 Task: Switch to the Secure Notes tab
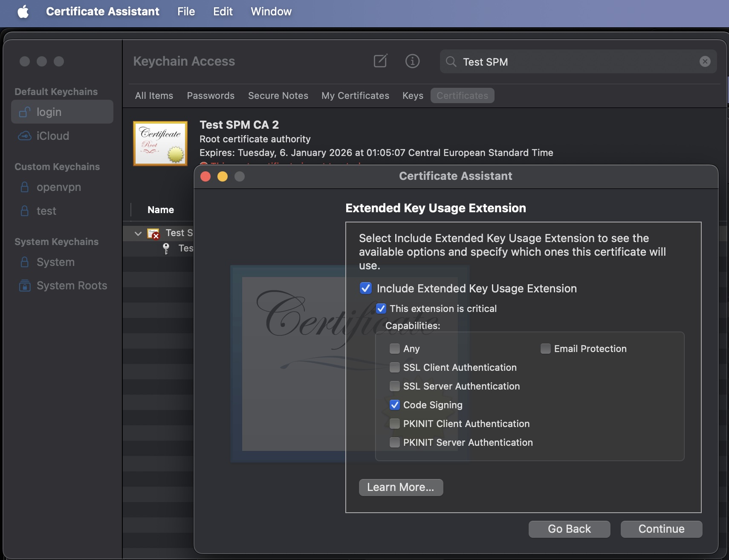click(x=278, y=95)
